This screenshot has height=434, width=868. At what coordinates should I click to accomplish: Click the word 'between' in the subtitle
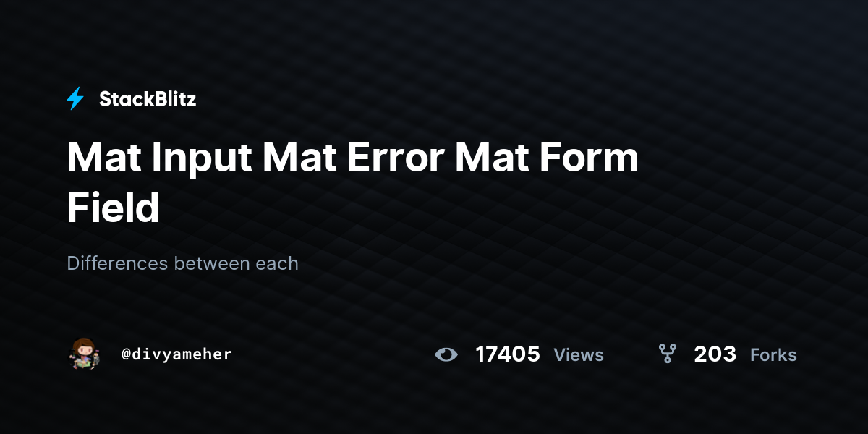pyautogui.click(x=212, y=263)
